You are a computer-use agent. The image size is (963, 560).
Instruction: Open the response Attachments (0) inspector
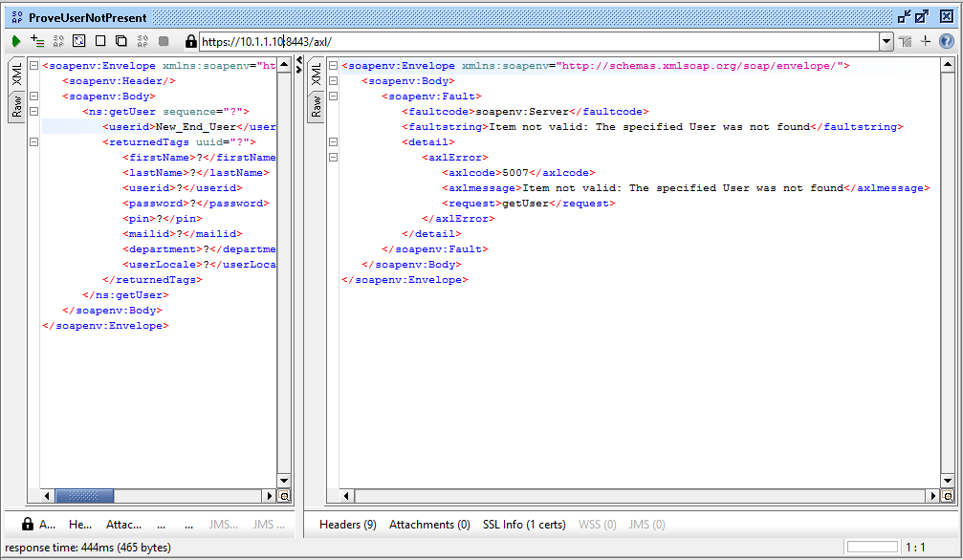tap(429, 524)
